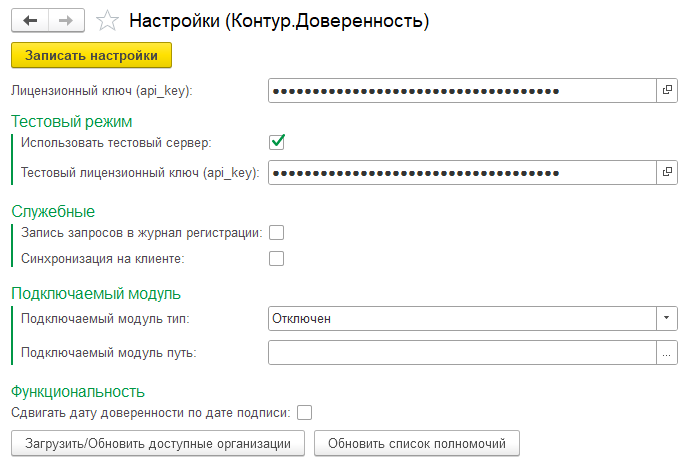The height and width of the screenshot is (464, 690).
Task: Click Обновить список полномочий button
Action: (x=417, y=443)
